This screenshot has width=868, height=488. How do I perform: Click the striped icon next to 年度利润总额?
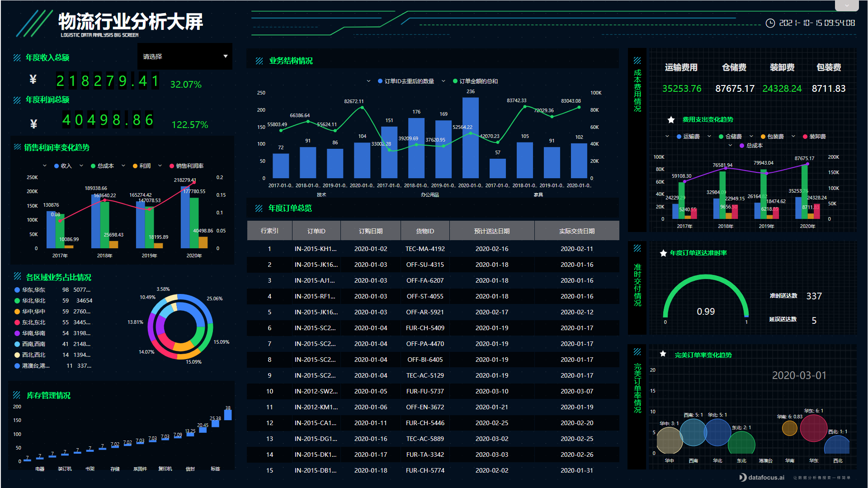[17, 100]
